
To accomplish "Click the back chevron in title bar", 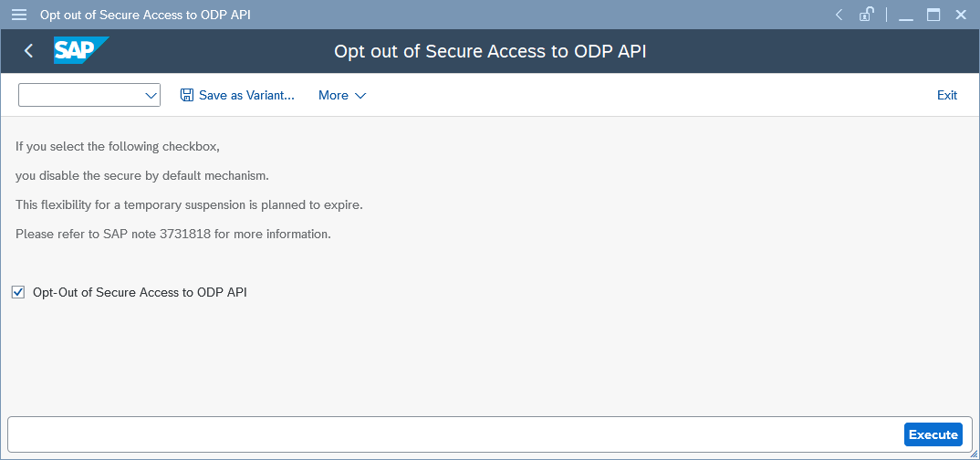I will (839, 15).
